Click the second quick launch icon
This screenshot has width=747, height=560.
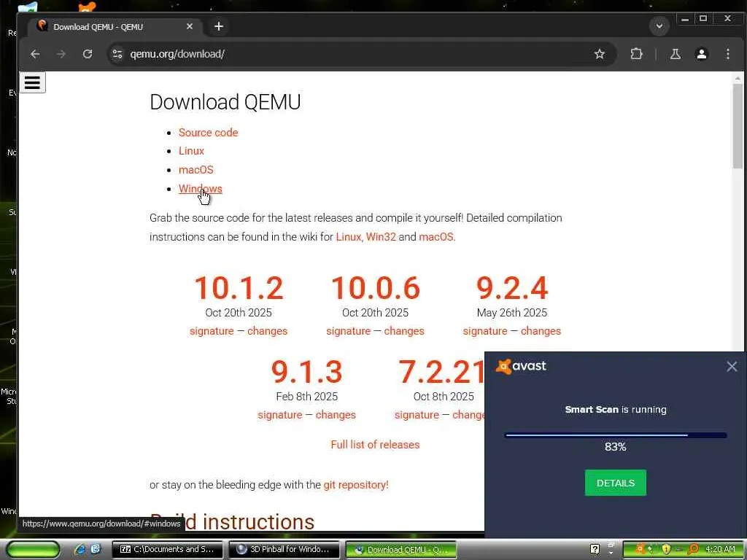tap(96, 549)
